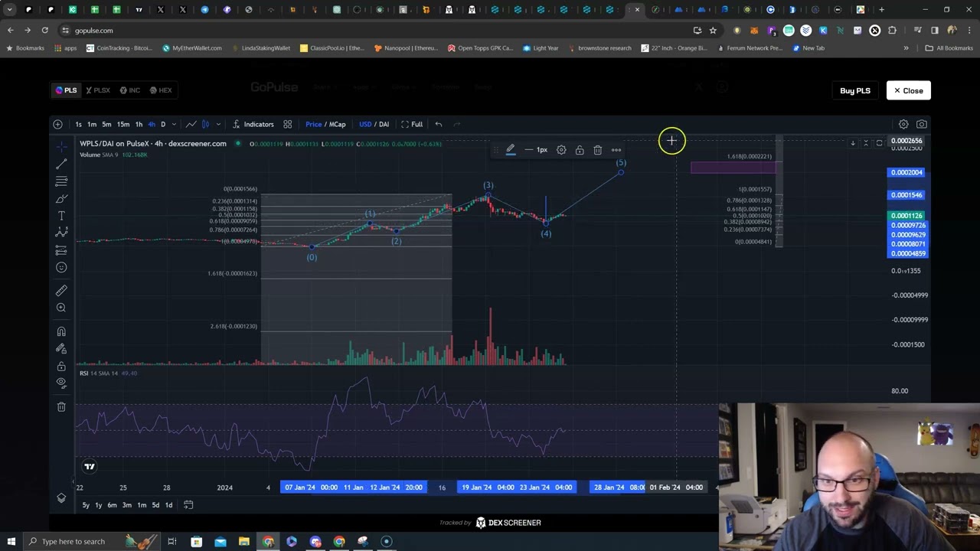This screenshot has height=551, width=980.
Task: Delete the selected drawing
Action: click(x=598, y=150)
